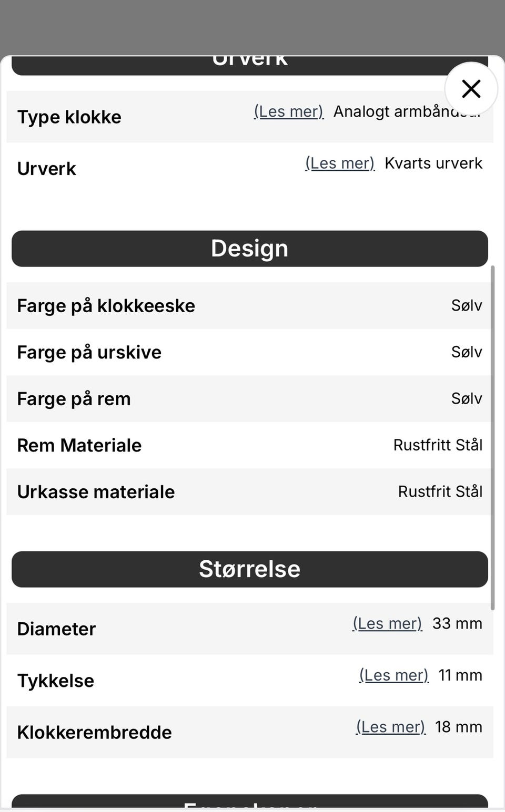Select the Størrelse section header

point(250,569)
